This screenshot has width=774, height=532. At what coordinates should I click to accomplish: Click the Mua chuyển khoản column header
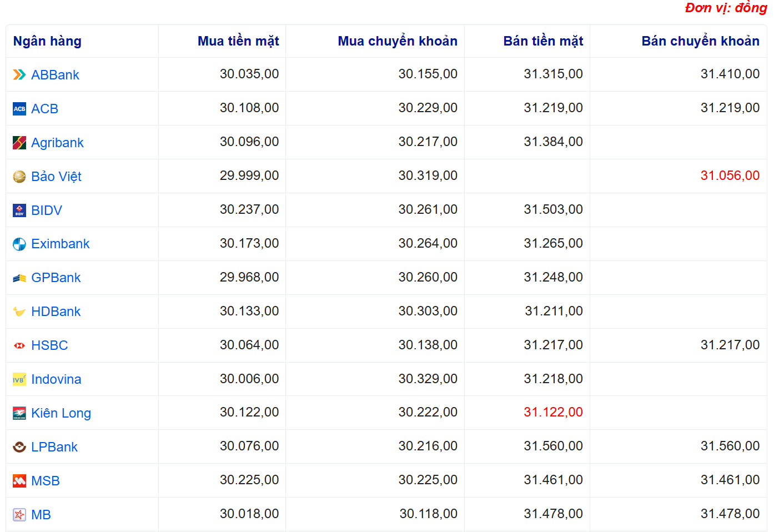(398, 41)
